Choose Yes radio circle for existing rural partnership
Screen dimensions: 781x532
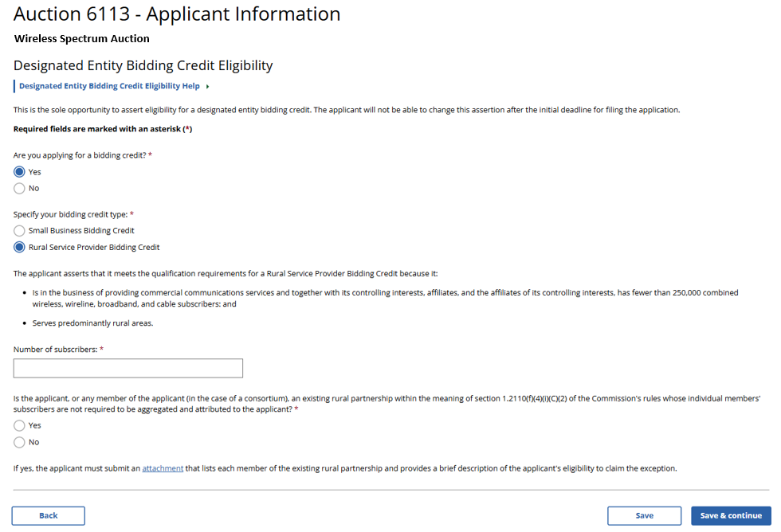coord(19,425)
